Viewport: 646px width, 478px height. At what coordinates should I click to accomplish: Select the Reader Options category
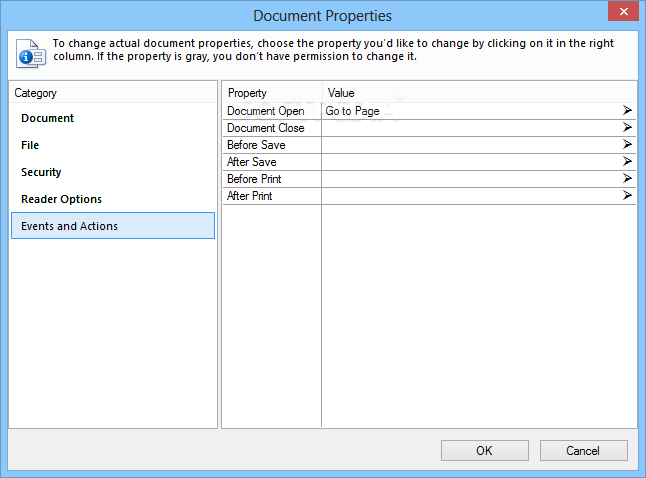tap(113, 199)
